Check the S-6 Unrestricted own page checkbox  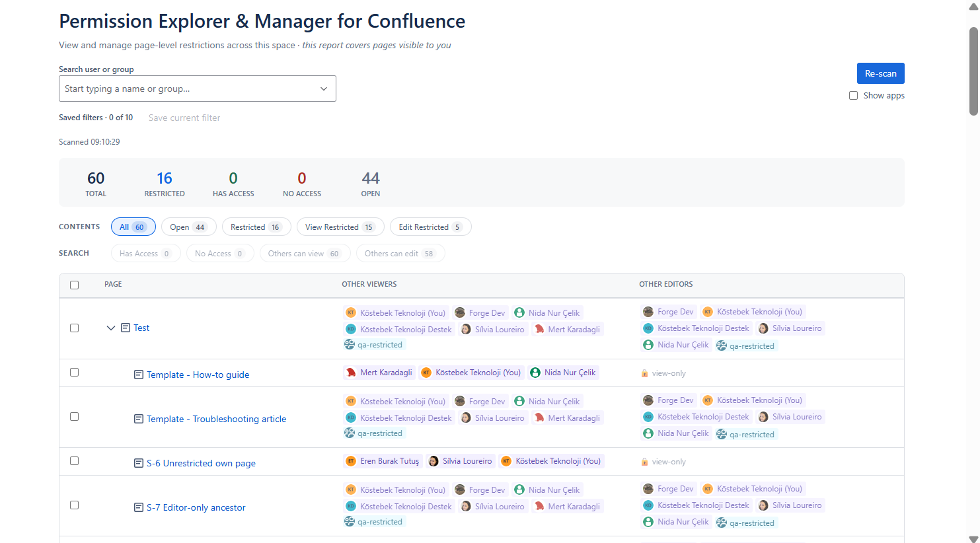point(74,460)
